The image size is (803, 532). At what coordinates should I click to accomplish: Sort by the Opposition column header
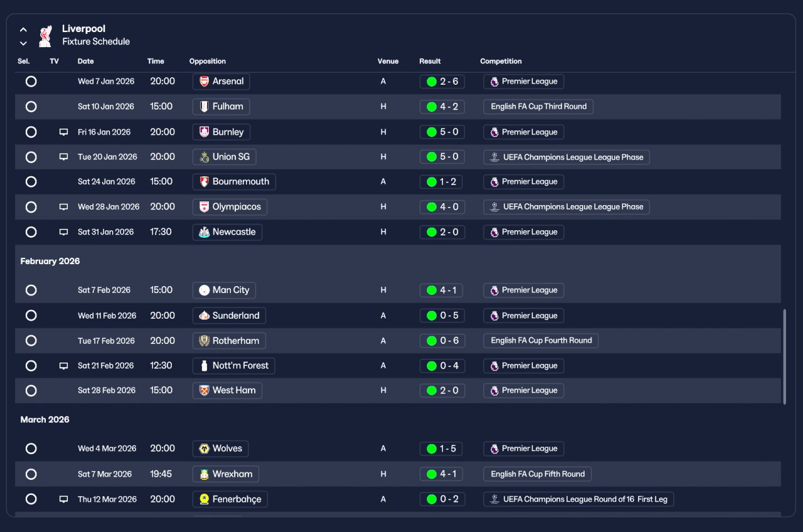click(208, 61)
